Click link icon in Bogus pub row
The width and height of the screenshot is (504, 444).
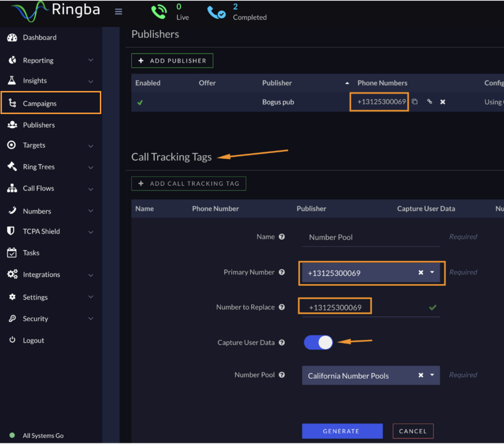[429, 102]
